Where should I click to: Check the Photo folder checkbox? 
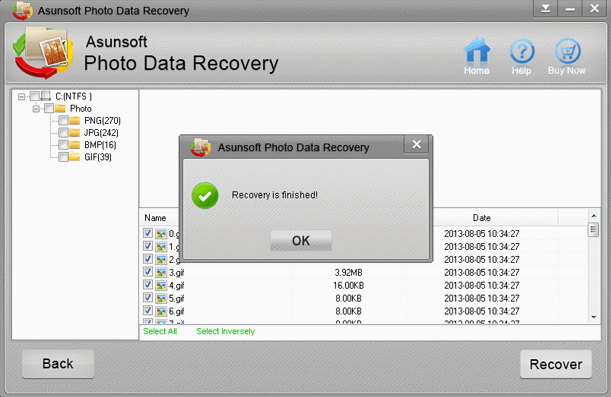[49, 108]
